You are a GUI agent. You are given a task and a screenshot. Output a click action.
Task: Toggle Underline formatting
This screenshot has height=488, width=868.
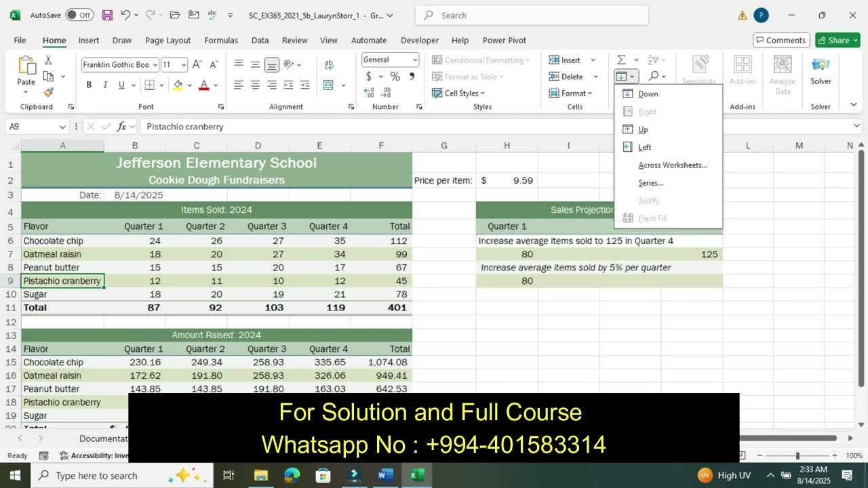[x=121, y=85]
